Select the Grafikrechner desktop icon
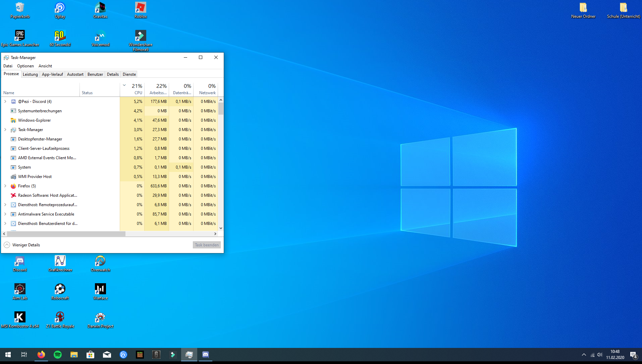The image size is (642, 364). pyautogui.click(x=60, y=264)
